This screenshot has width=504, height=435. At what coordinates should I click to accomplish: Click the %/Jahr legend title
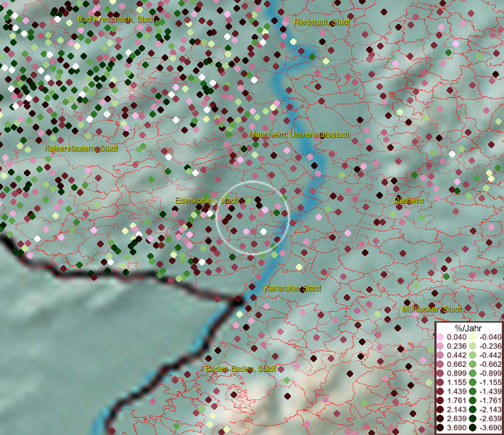point(468,328)
